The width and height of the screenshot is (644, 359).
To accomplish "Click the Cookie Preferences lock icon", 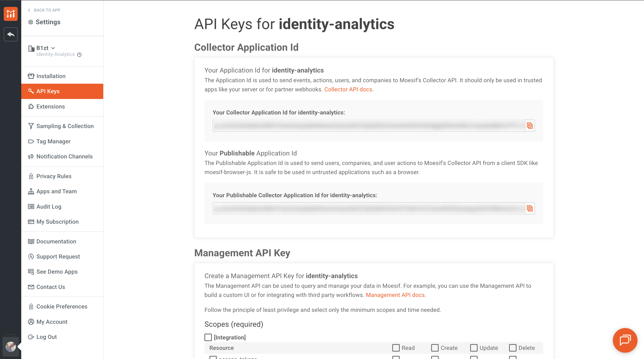I will coord(31,306).
